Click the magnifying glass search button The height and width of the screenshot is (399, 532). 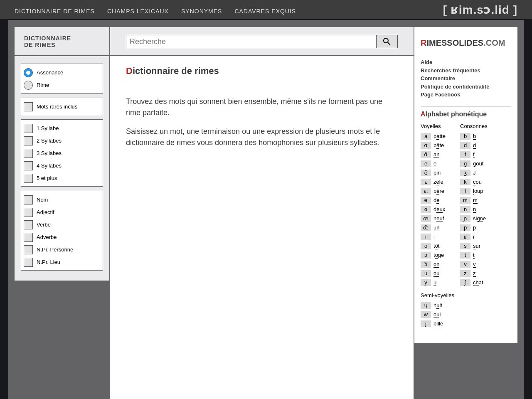pos(387,42)
